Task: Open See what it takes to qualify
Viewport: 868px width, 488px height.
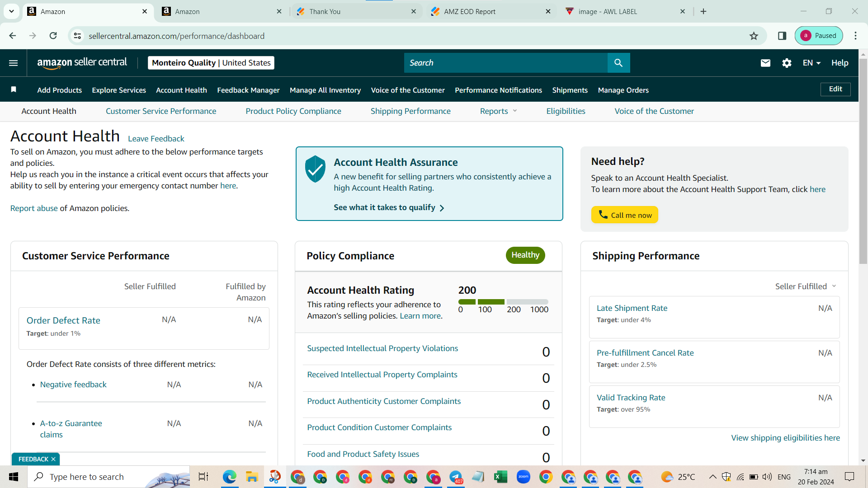Action: [x=389, y=207]
